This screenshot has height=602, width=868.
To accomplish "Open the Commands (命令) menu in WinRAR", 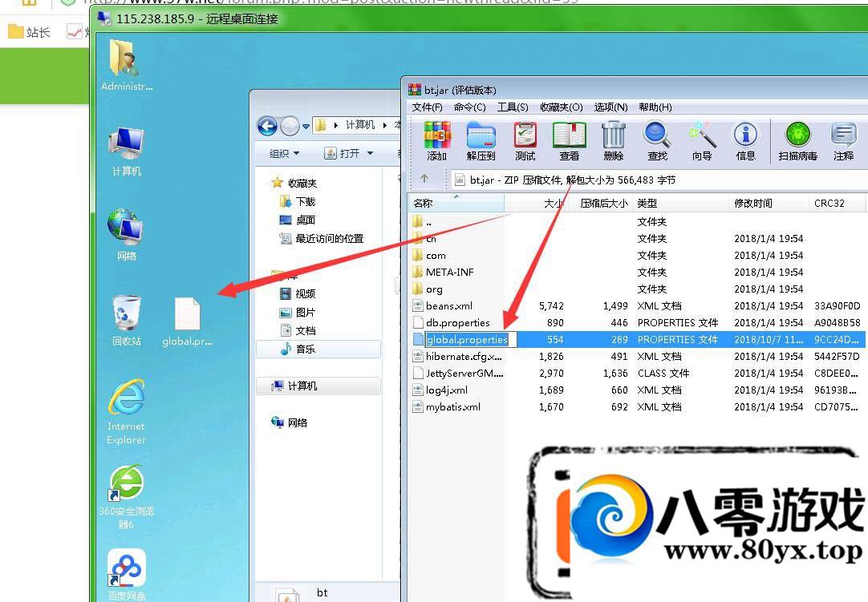I will pos(469,107).
